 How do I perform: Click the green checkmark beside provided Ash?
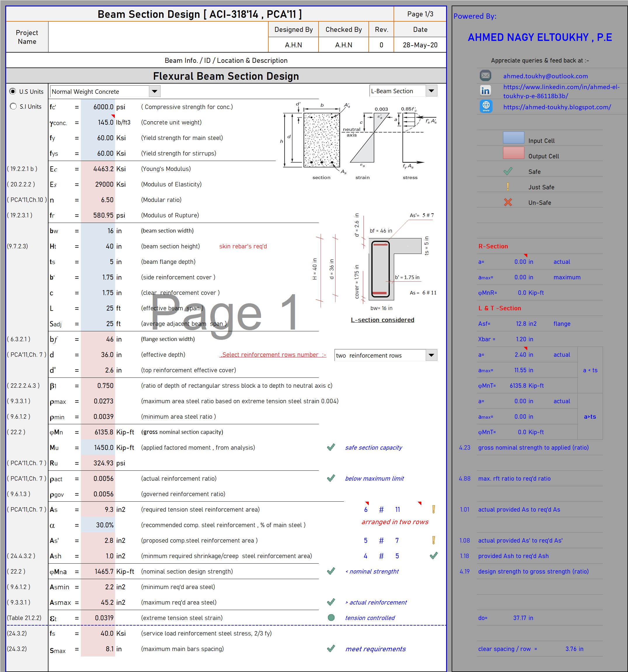[x=434, y=556]
